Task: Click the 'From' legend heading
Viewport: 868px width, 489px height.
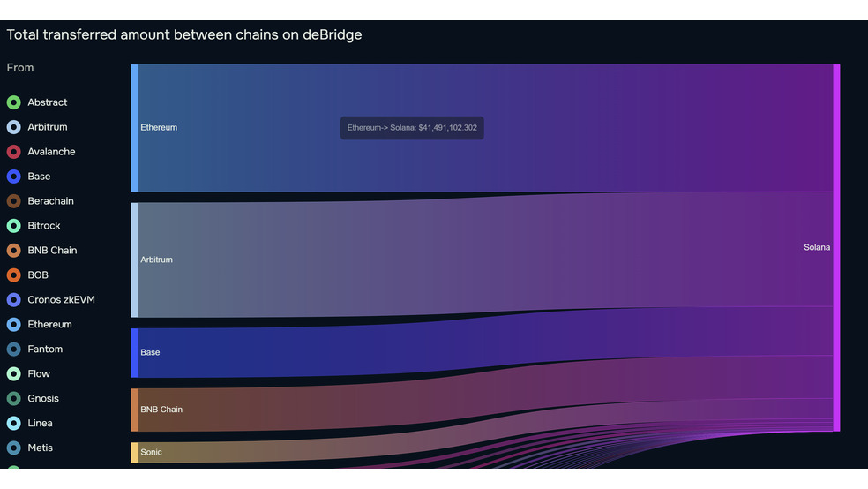Action: tap(20, 68)
